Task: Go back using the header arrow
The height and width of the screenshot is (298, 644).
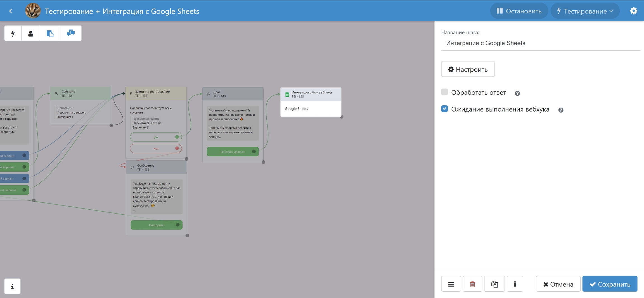Action: (x=11, y=11)
